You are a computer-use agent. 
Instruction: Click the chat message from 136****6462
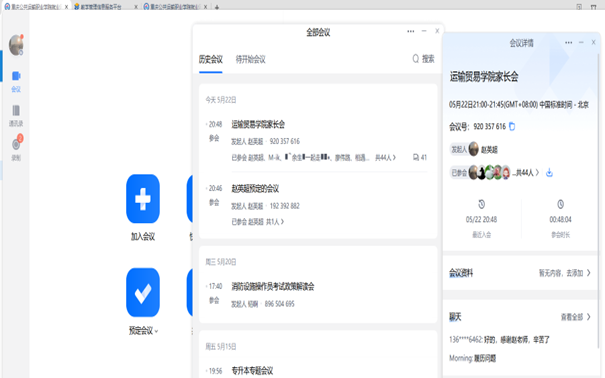(x=499, y=340)
